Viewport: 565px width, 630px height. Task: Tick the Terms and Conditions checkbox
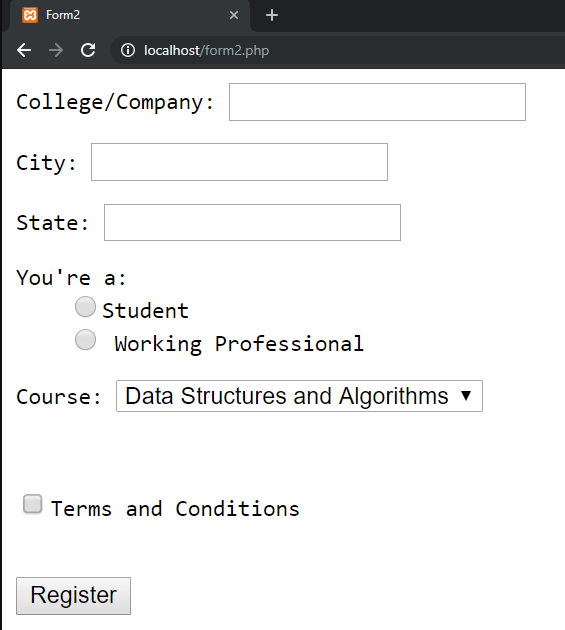point(33,504)
